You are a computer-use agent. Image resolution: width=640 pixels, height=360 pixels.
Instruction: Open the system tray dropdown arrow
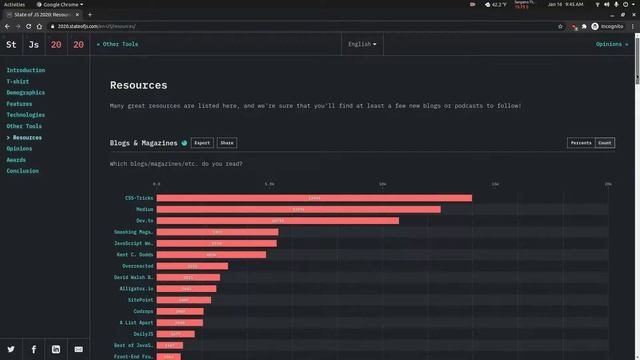coord(634,4)
